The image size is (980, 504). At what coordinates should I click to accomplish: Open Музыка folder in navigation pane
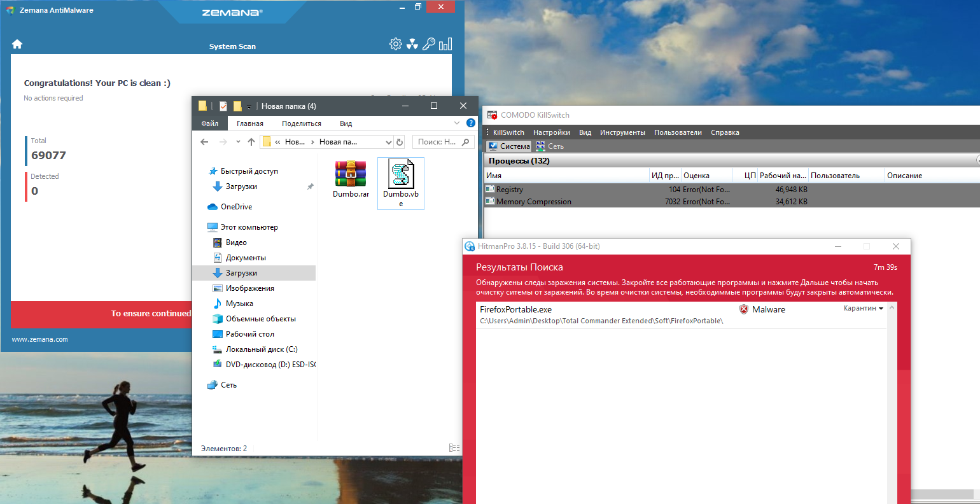(x=233, y=304)
